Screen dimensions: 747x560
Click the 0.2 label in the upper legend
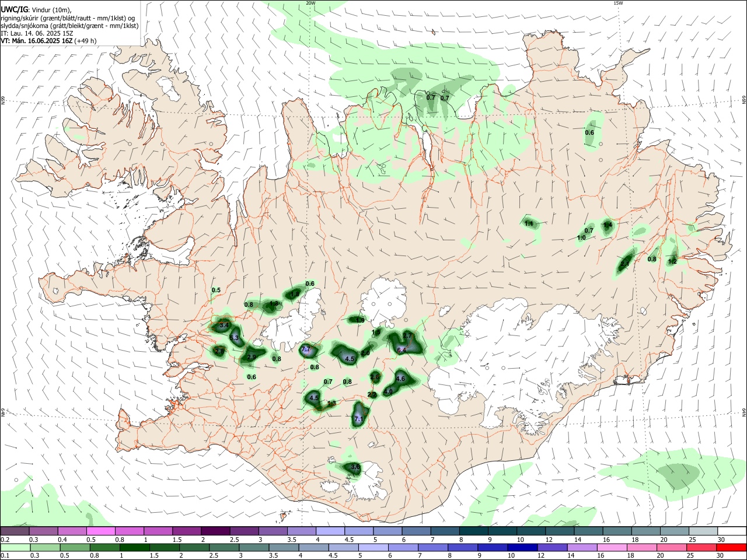5,540
